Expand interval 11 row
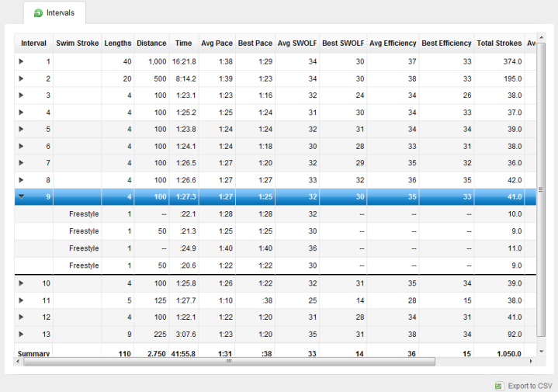 [21, 300]
